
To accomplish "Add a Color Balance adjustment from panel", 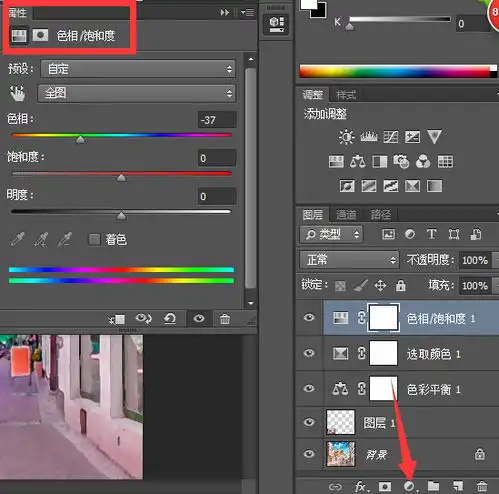I will click(358, 162).
